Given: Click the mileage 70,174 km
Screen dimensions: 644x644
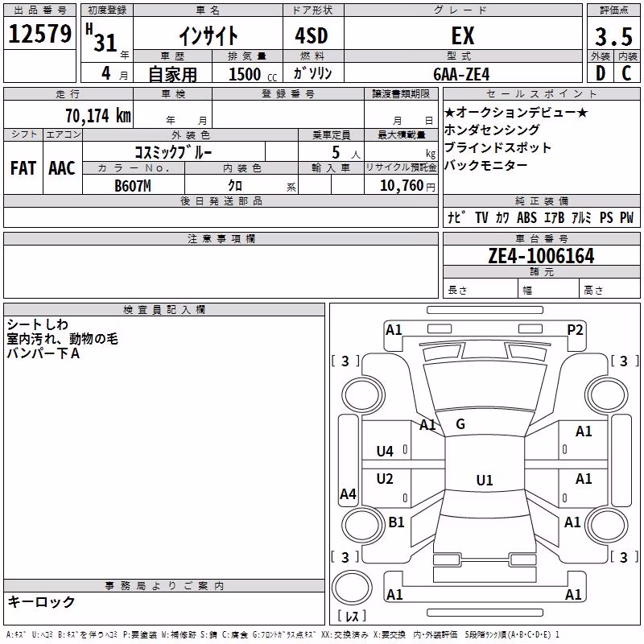Looking at the screenshot, I should [x=98, y=116].
